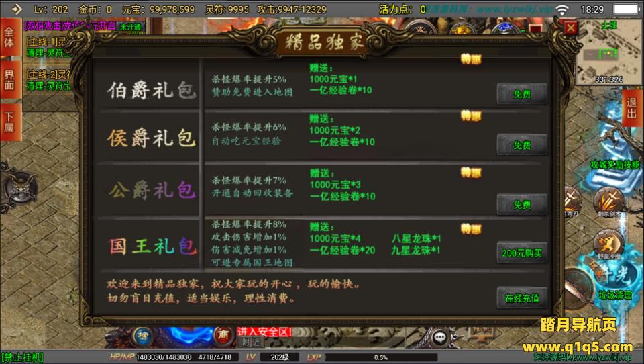Image resolution: width=644 pixels, height=364 pixels.
Task: Open the 商 shop icon
Action: [x=224, y=335]
